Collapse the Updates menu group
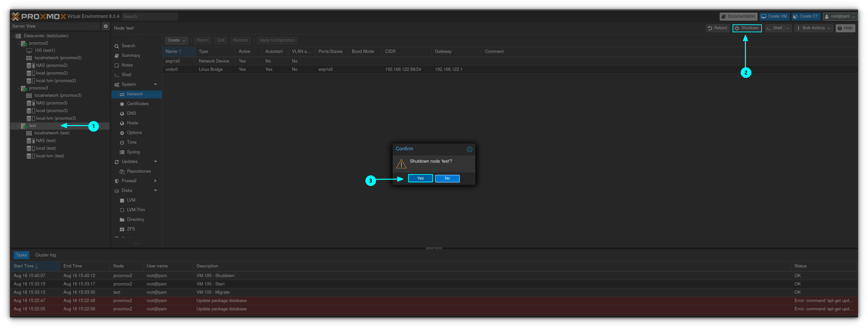This screenshot has height=328, width=868. tap(156, 161)
